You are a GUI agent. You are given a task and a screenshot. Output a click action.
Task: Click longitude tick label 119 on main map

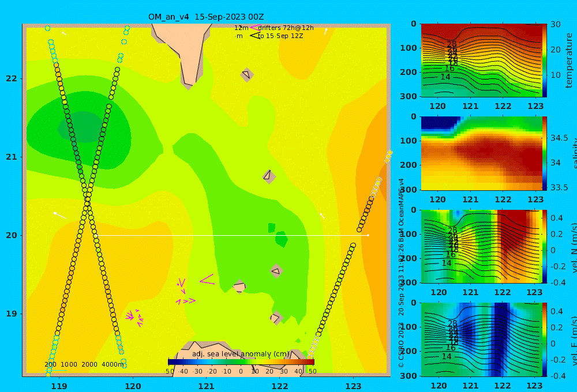(59, 386)
